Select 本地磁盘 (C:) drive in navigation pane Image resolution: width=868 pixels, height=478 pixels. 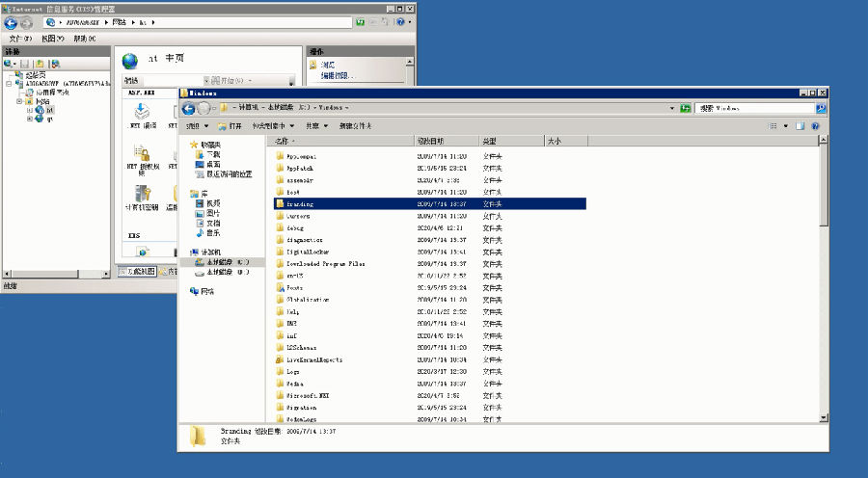(x=221, y=261)
